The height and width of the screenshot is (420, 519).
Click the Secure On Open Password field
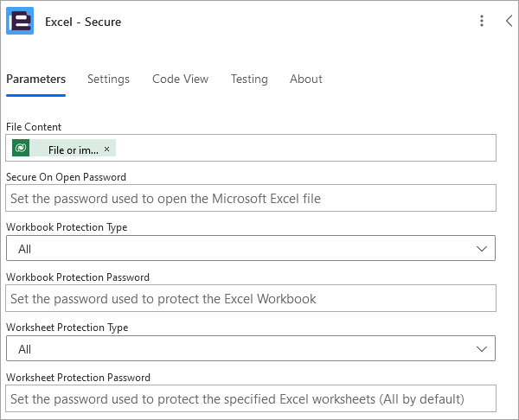point(251,198)
